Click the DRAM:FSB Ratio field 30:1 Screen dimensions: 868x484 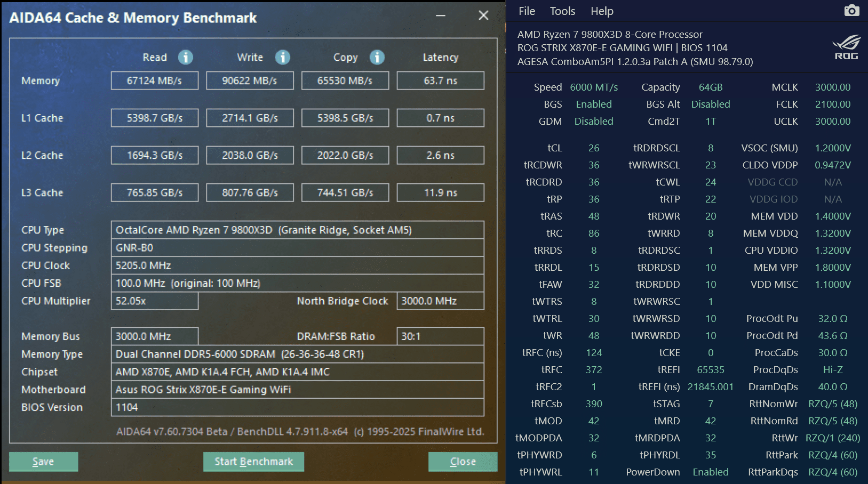pyautogui.click(x=441, y=336)
